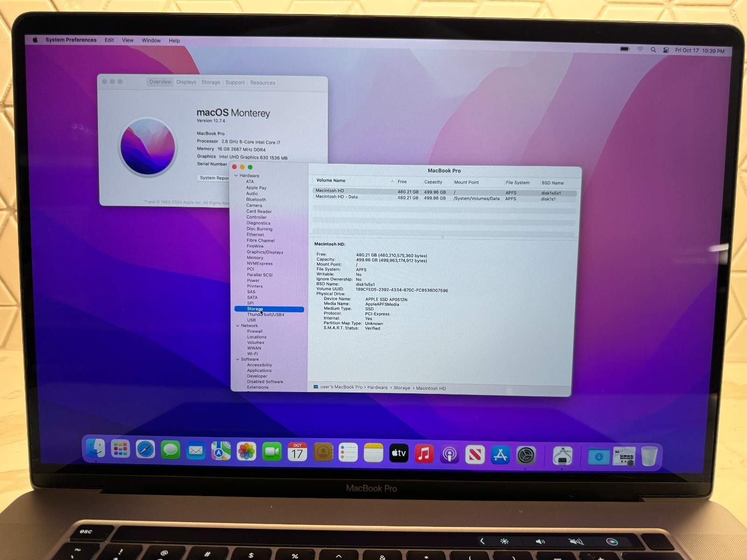Click the date and time in the menu bar
Image resolution: width=747 pixels, height=560 pixels.
700,51
